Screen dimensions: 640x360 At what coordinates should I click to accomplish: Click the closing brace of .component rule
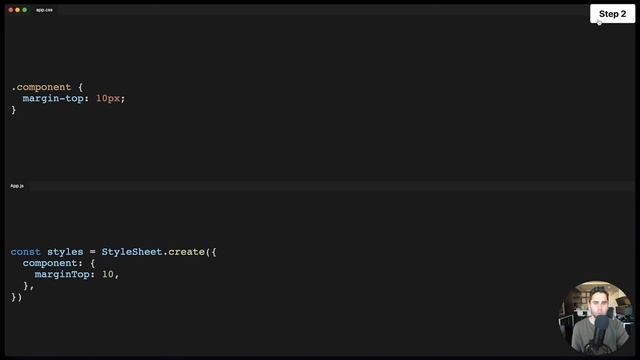(13, 110)
